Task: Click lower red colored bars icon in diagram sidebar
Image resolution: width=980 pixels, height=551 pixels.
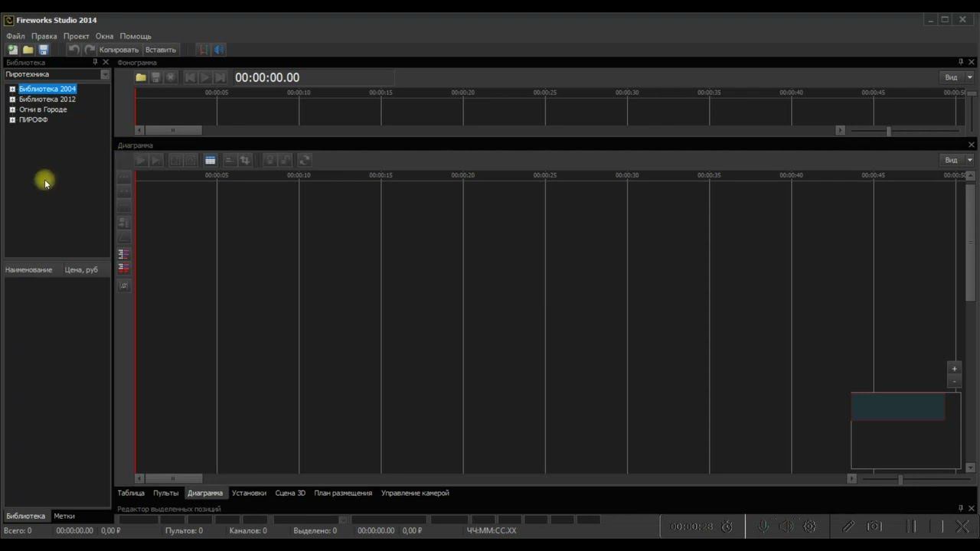Action: (123, 268)
